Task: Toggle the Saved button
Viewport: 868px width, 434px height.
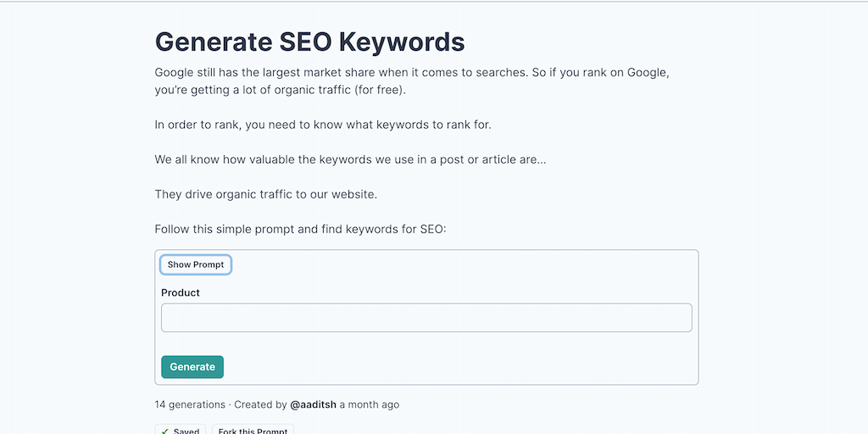Action: coord(181,431)
